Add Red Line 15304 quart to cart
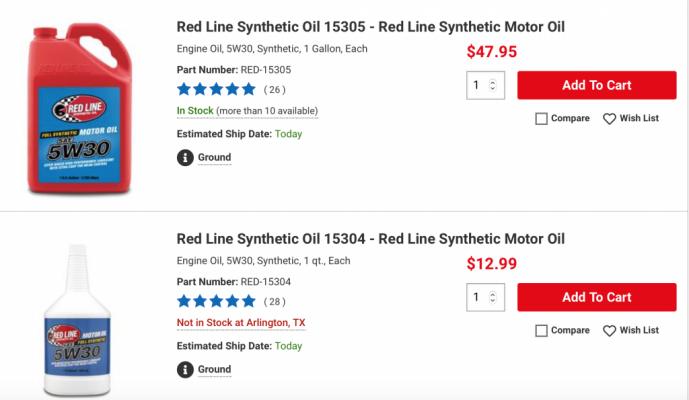Viewport: 689px width, 400px height. coord(597,297)
